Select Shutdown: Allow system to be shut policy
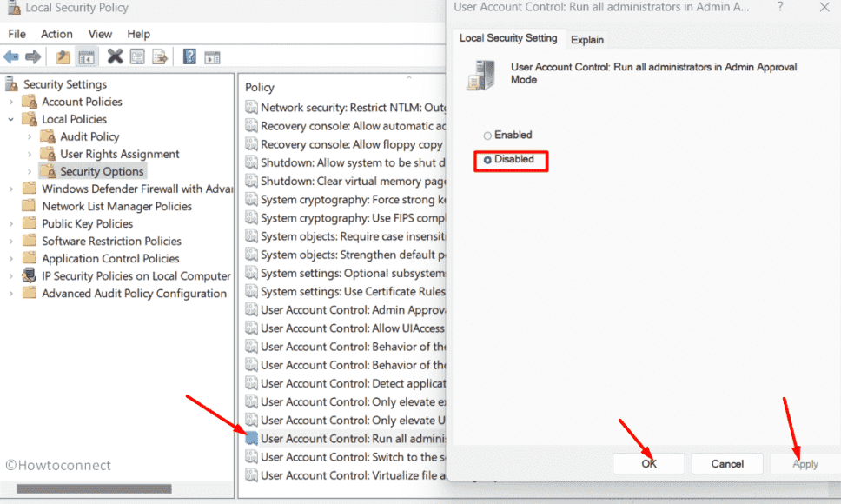This screenshot has width=841, height=504. [353, 162]
